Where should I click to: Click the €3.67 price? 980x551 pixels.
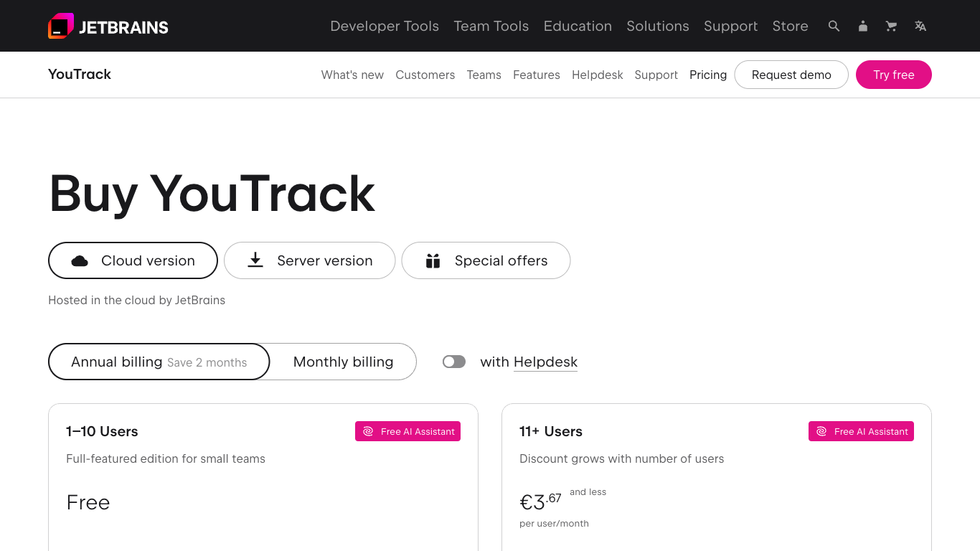[x=540, y=501]
